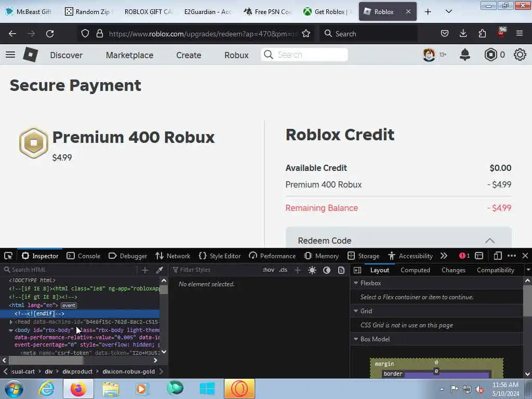Image resolution: width=532 pixels, height=399 pixels.
Task: Click the browser back arrow
Action: click(12, 34)
